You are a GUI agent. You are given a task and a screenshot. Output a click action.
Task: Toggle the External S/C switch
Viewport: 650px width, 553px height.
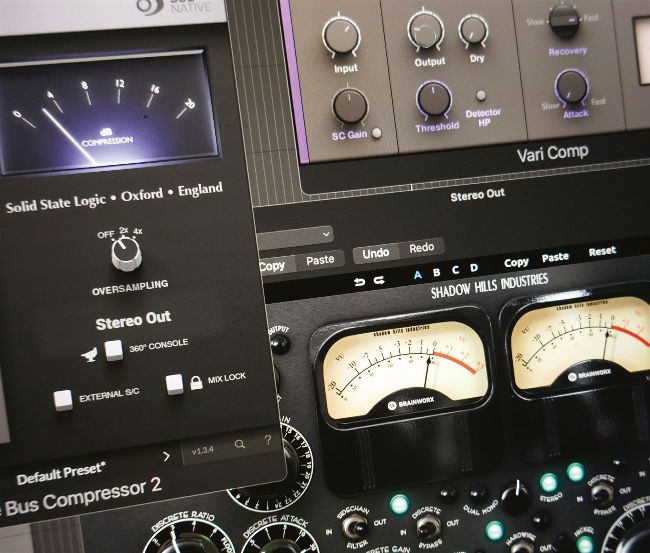(65, 399)
